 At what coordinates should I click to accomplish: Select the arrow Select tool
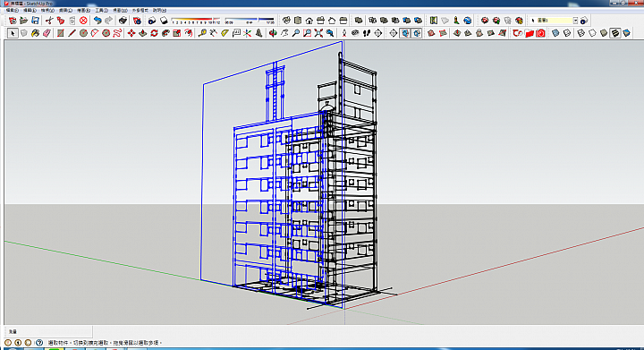(13, 33)
